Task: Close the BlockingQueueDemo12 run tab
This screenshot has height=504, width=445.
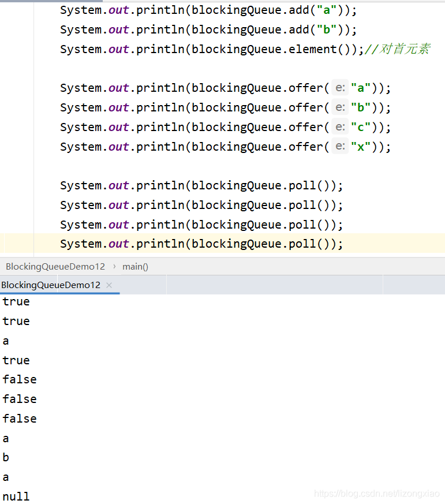Action: (x=109, y=285)
